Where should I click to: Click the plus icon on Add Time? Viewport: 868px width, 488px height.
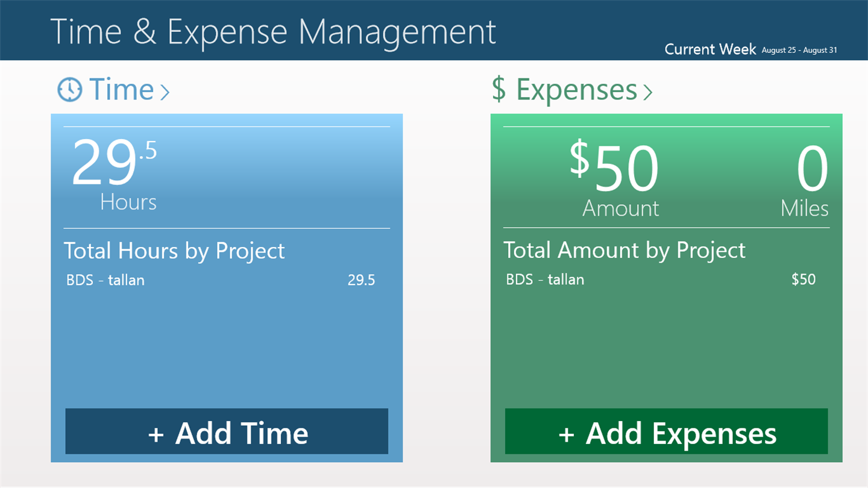coord(156,434)
